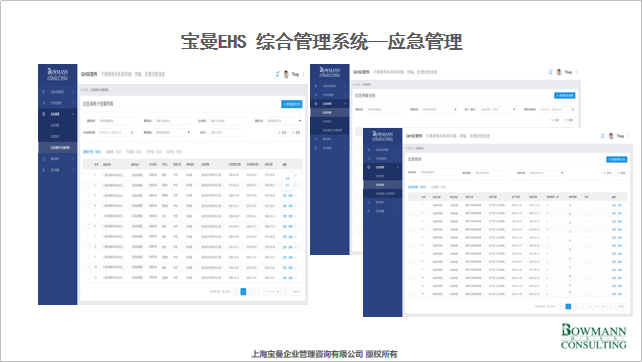Click the name search input on emergency supplies page

437,173
